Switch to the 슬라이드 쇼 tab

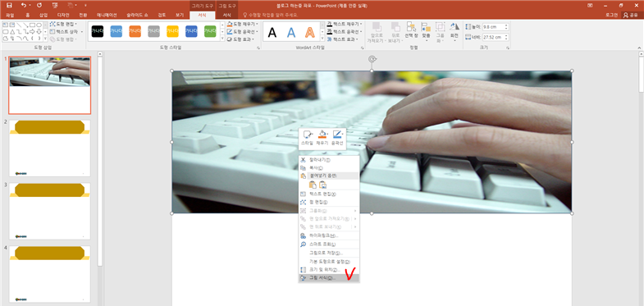point(138,16)
